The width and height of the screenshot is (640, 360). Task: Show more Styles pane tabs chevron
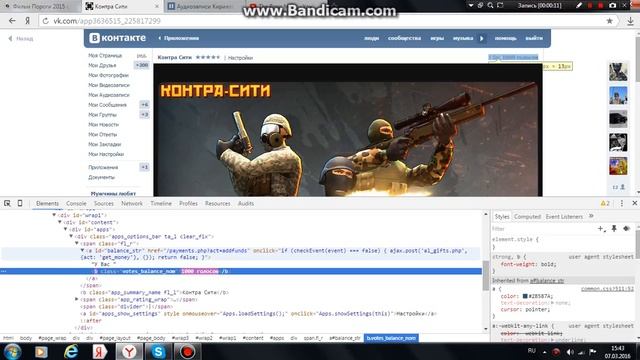pyautogui.click(x=591, y=216)
